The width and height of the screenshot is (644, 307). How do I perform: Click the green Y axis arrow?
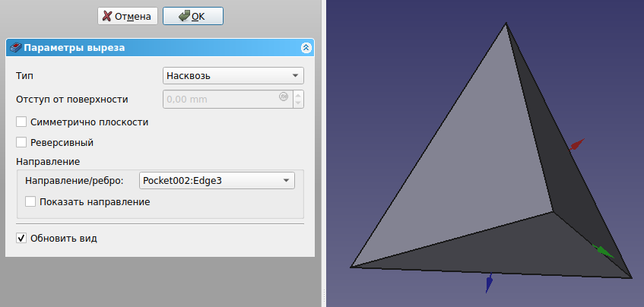(x=603, y=252)
